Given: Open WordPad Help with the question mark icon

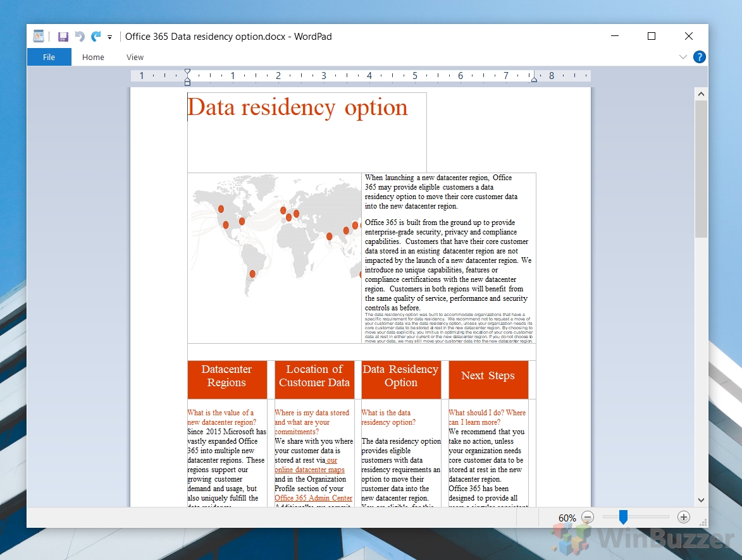Looking at the screenshot, I should coord(699,57).
